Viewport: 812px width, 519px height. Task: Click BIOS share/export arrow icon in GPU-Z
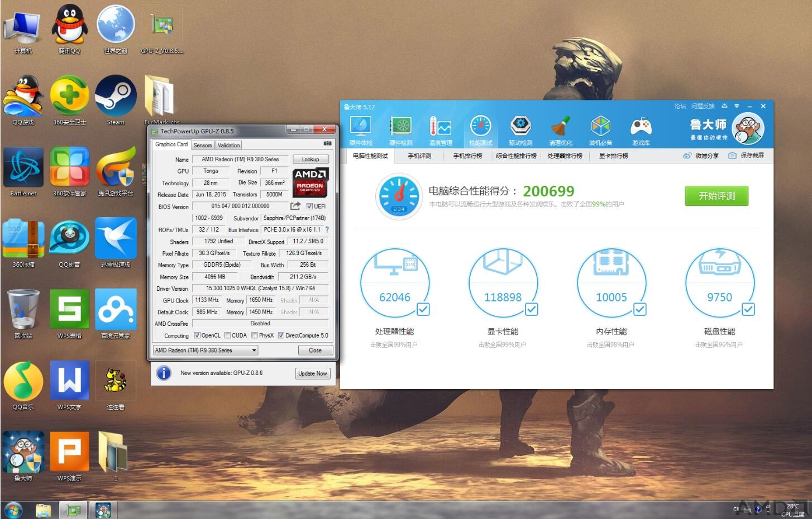point(295,206)
